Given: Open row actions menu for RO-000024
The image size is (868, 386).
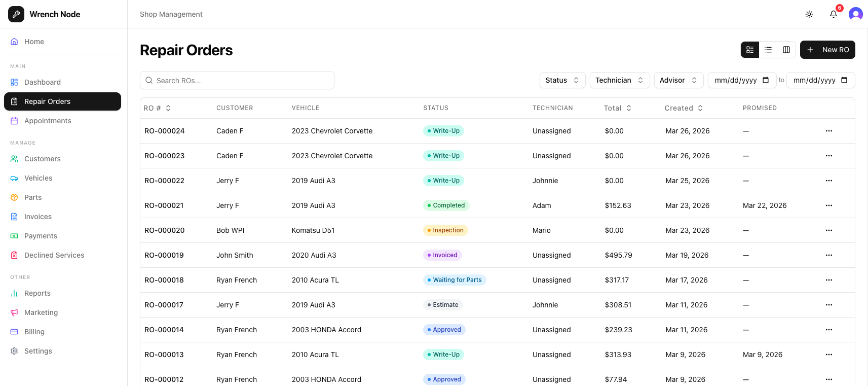Looking at the screenshot, I should 829,131.
